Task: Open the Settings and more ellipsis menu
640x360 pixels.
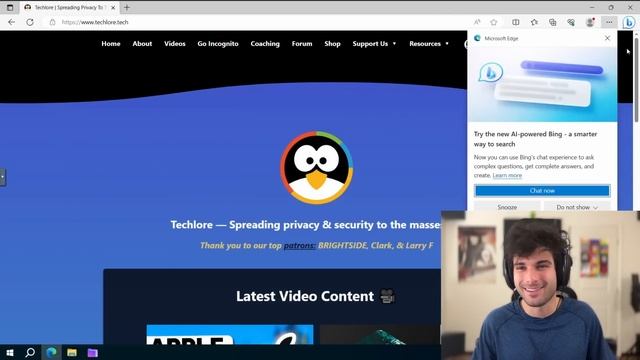Action: click(x=609, y=22)
